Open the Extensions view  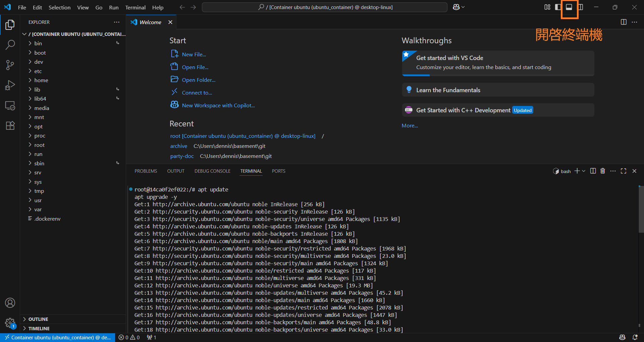pyautogui.click(x=10, y=125)
